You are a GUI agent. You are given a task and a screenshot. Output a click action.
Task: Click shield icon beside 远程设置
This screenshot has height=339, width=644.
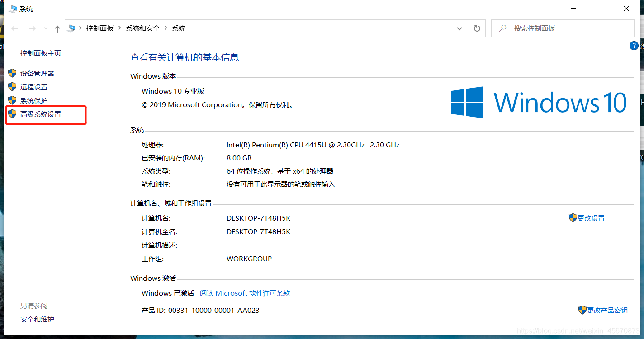coord(13,87)
